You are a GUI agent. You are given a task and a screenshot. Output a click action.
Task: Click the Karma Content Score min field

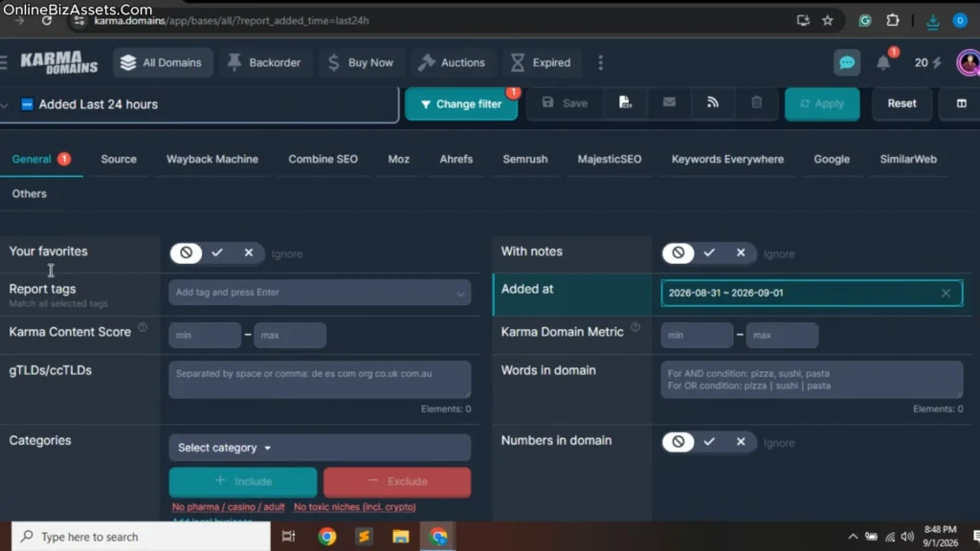click(x=205, y=336)
